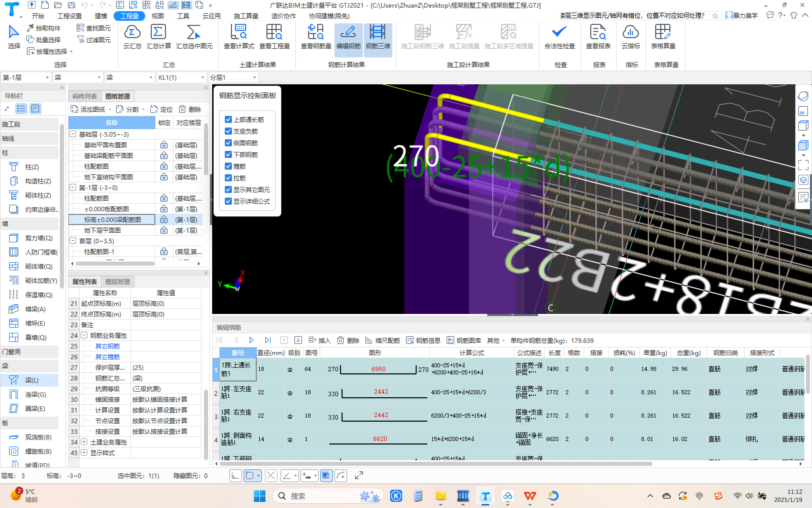Collapse 基础层 (-5.05~-3) tree node
The width and height of the screenshot is (812, 508).
[x=73, y=134]
